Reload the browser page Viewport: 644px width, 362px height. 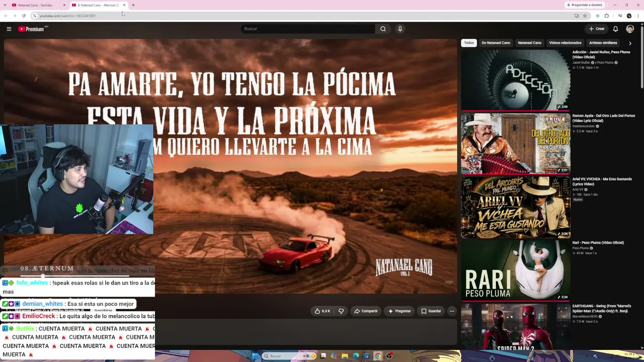[24, 16]
